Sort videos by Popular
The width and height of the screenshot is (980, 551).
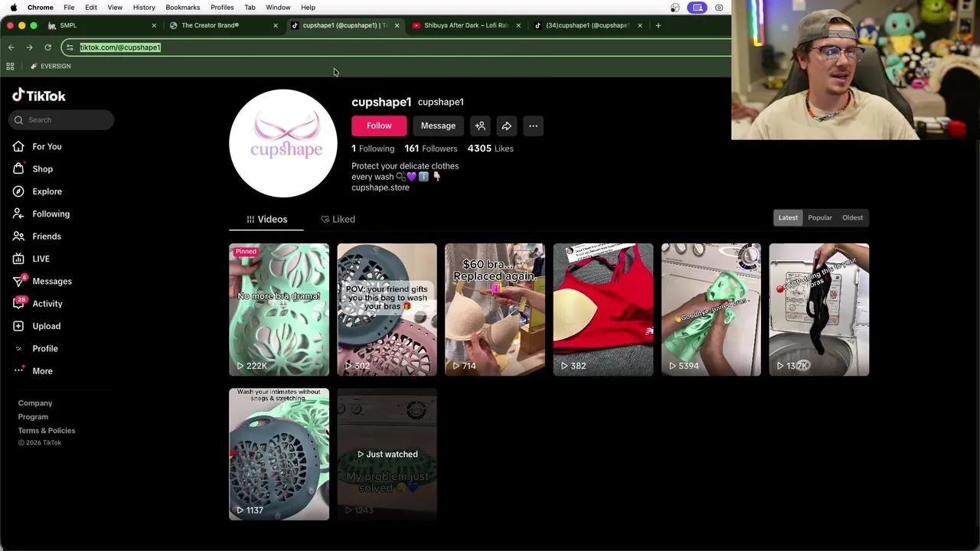point(819,217)
